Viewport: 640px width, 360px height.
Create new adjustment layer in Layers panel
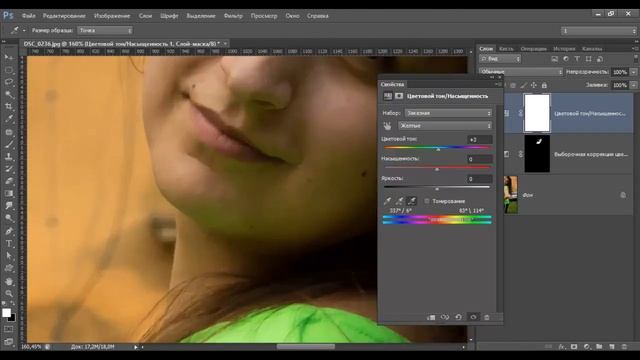point(587,347)
